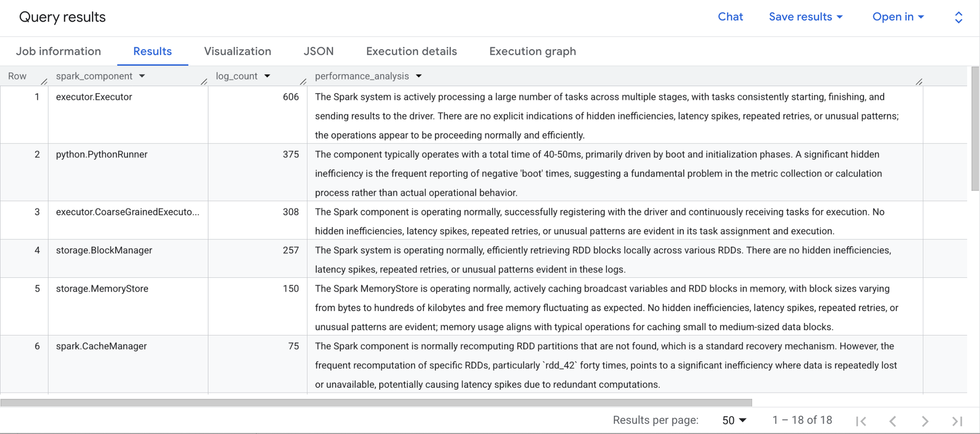980x434 pixels.
Task: Click the spark_component column resize handle
Action: coord(204,82)
